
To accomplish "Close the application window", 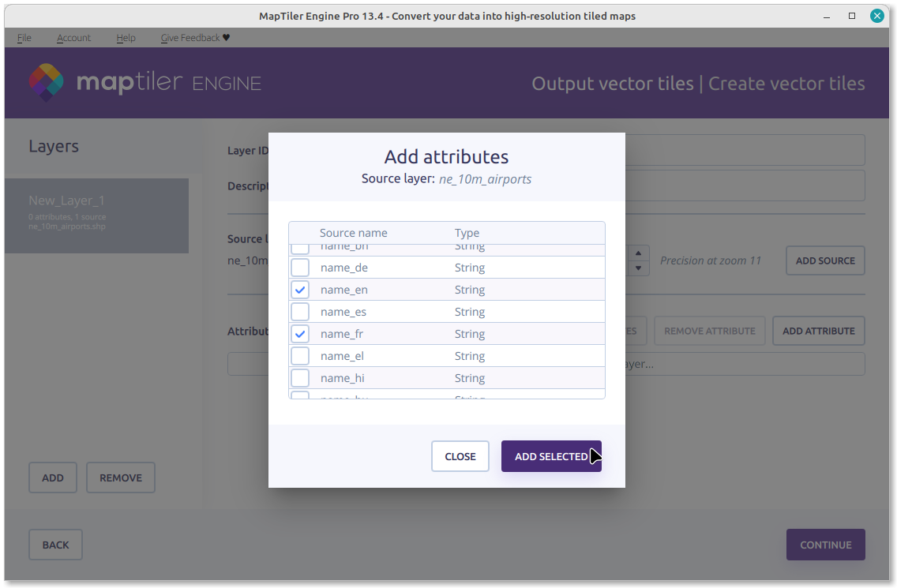I will 877,16.
